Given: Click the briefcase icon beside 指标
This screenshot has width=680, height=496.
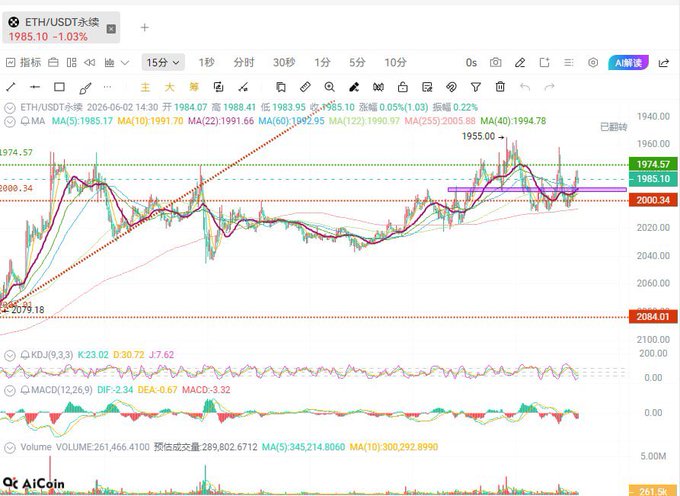Looking at the screenshot, I should pyautogui.click(x=53, y=62).
